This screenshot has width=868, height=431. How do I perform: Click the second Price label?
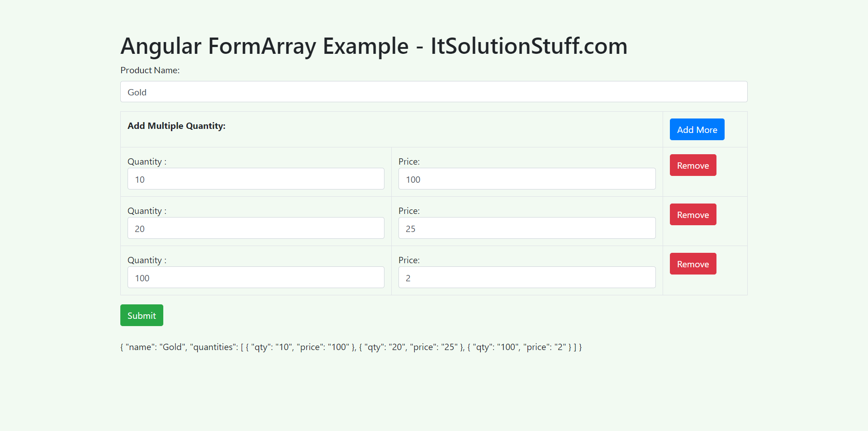click(408, 211)
